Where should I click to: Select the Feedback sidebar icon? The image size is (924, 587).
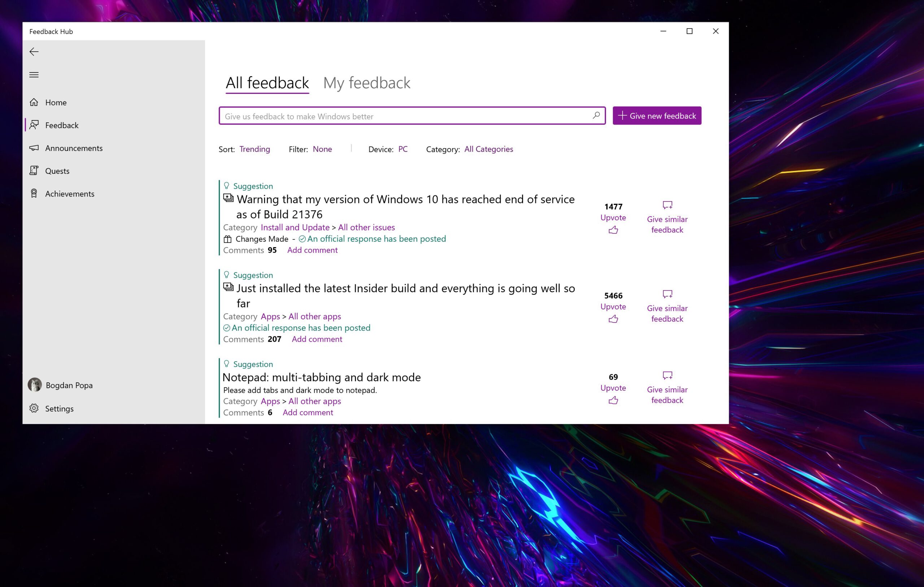pyautogui.click(x=34, y=125)
